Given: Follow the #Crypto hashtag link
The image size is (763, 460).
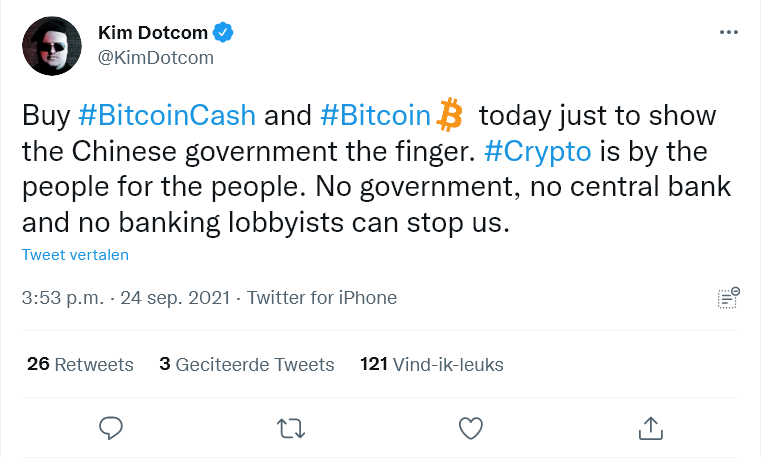Looking at the screenshot, I should [536, 153].
